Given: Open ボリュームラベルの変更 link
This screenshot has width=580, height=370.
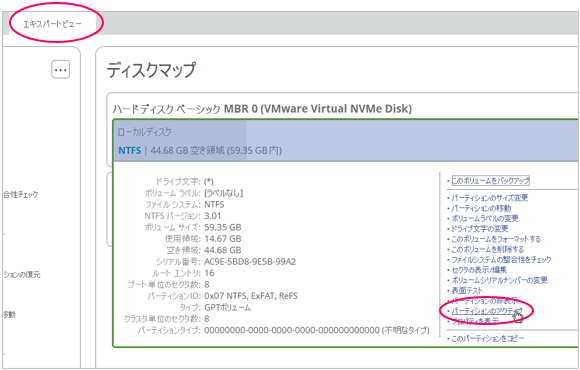Looking at the screenshot, I should tap(485, 219).
